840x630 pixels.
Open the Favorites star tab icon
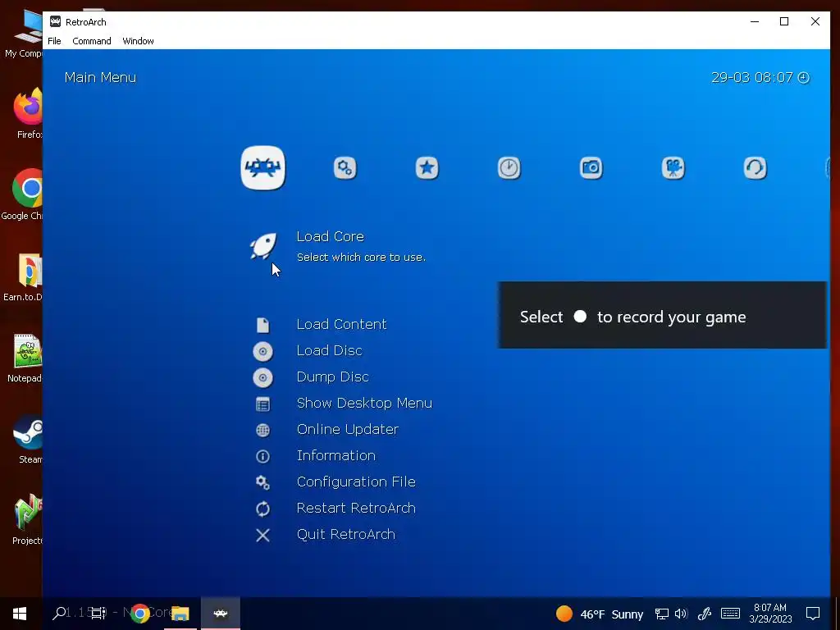tap(427, 168)
